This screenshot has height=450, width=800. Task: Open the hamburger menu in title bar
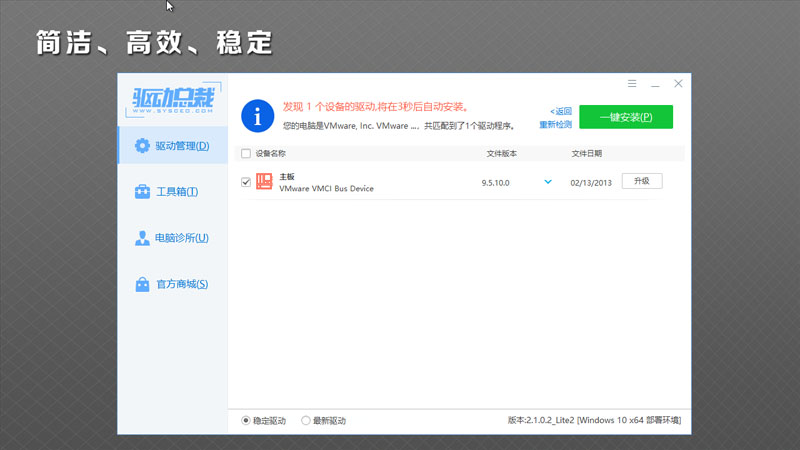tap(632, 83)
